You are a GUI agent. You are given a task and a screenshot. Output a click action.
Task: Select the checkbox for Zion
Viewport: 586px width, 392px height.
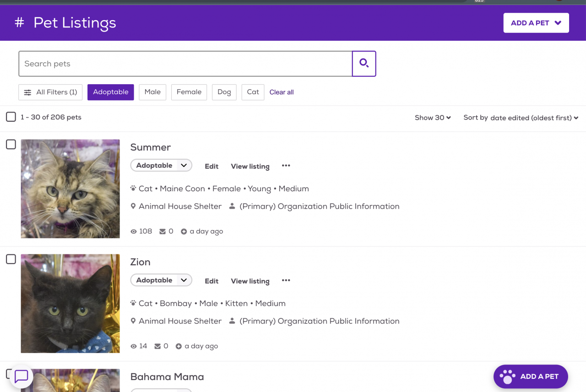pyautogui.click(x=11, y=259)
